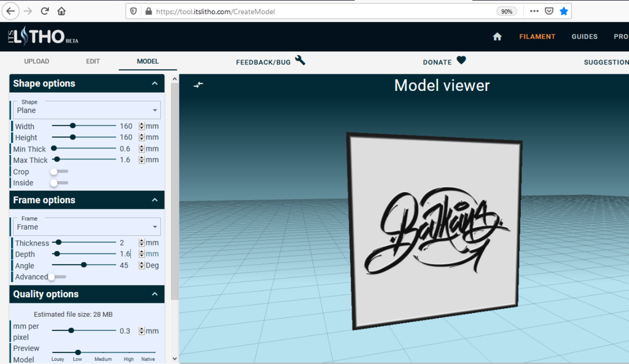The width and height of the screenshot is (629, 364).
Task: Click the wrench icon beside Feedback/Bug
Action: (x=300, y=61)
